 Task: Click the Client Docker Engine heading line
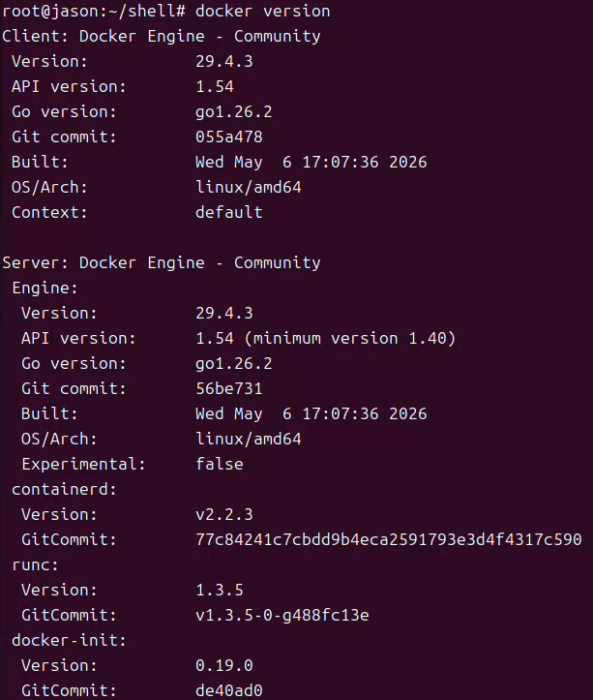162,36
